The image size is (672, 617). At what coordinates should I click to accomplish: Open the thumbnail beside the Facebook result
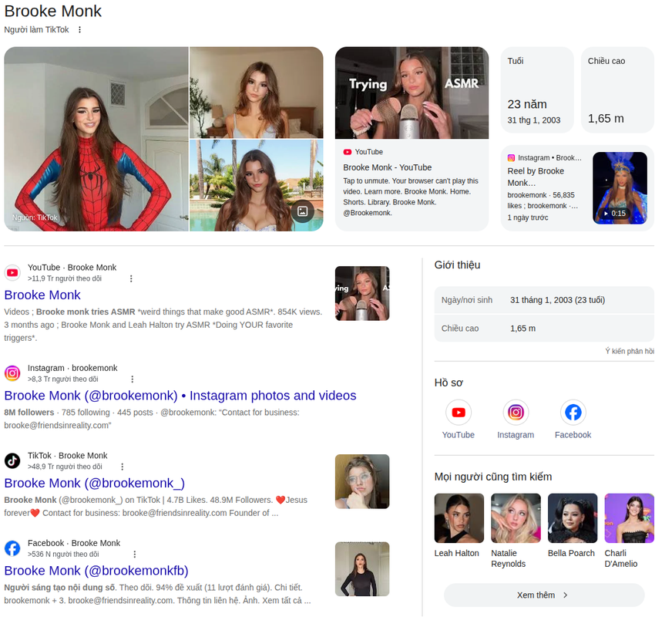click(362, 569)
